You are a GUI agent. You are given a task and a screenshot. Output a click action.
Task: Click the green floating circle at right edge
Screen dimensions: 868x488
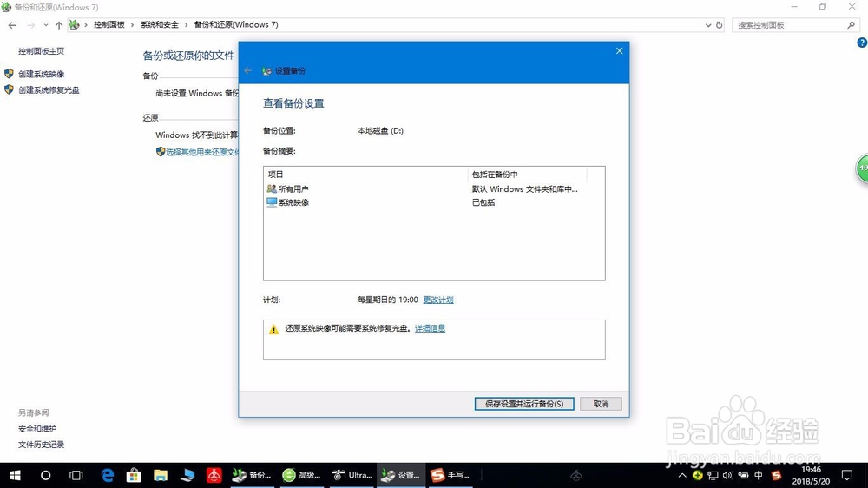862,169
